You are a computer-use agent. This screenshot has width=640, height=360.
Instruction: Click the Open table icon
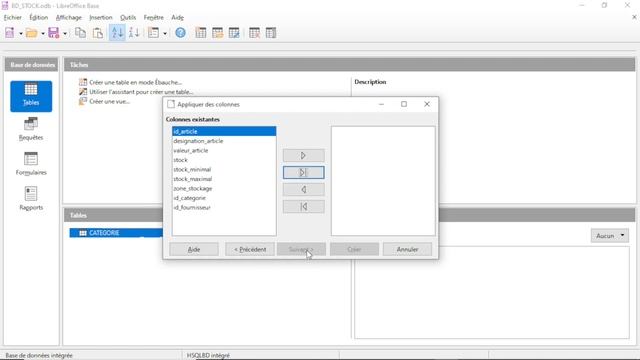tap(218, 33)
